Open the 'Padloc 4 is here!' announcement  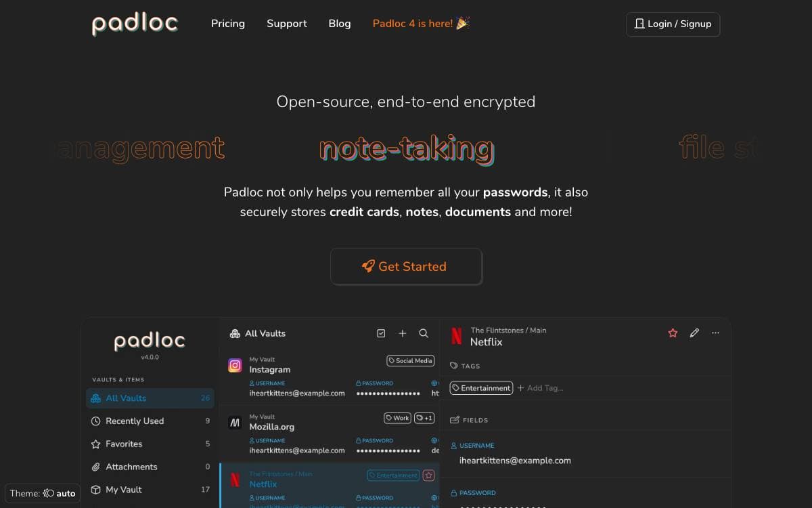click(421, 24)
